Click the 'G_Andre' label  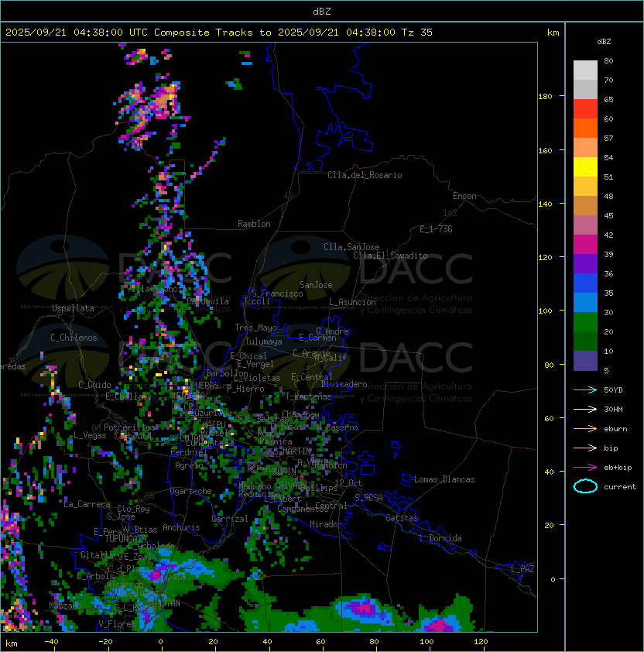pyautogui.click(x=332, y=331)
